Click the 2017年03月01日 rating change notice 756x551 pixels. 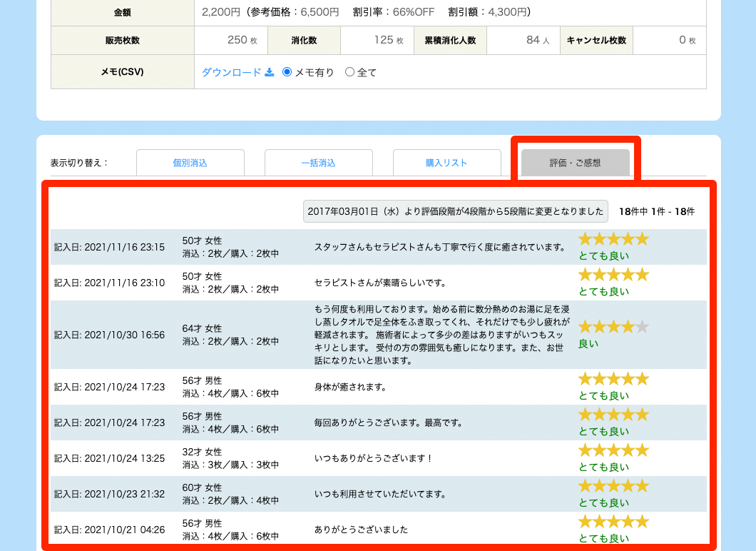point(456,211)
